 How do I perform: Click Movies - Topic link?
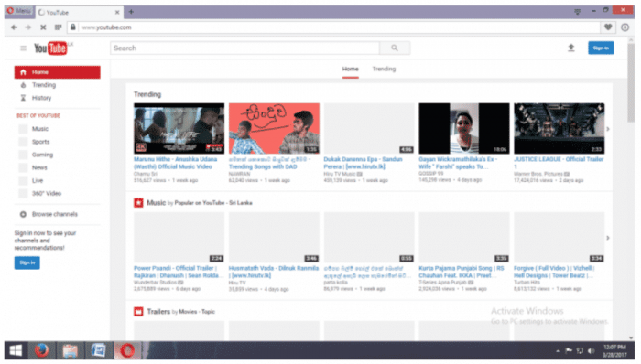click(197, 312)
